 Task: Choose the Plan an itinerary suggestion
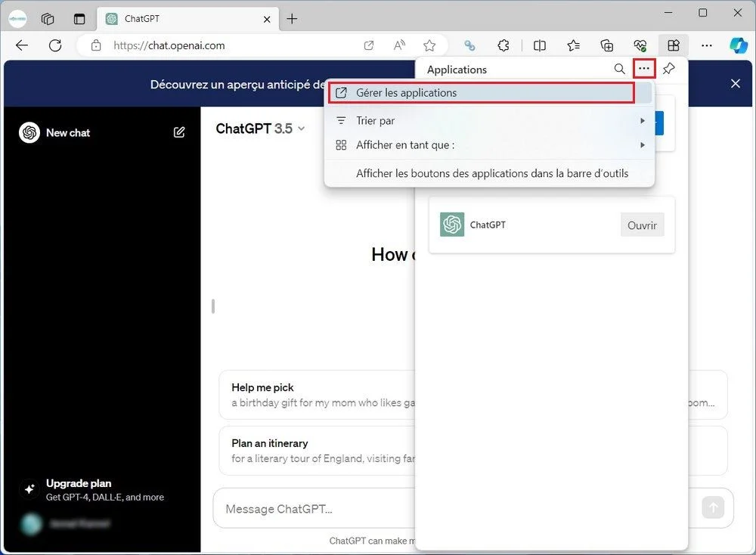(x=318, y=451)
